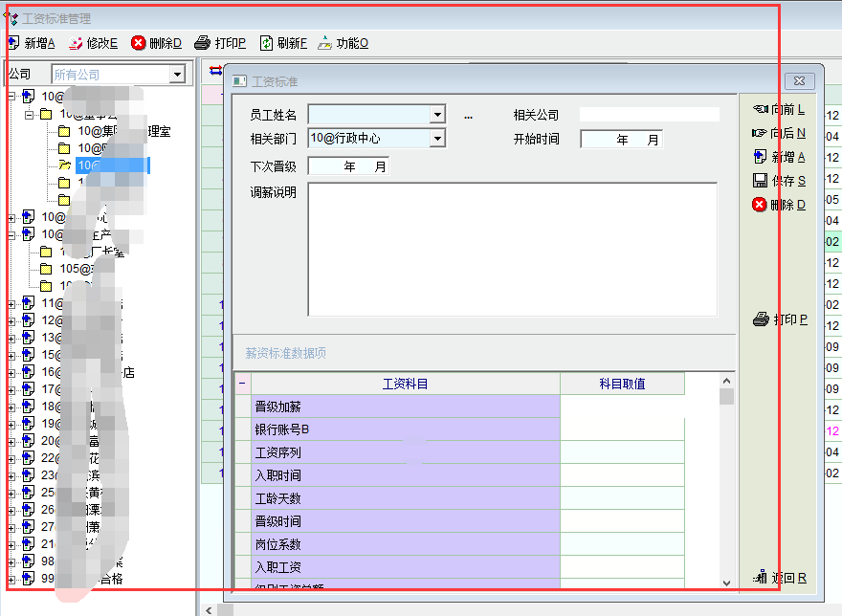This screenshot has height=616, width=842.
Task: Expand the 99@ tree node
Action: click(x=11, y=579)
